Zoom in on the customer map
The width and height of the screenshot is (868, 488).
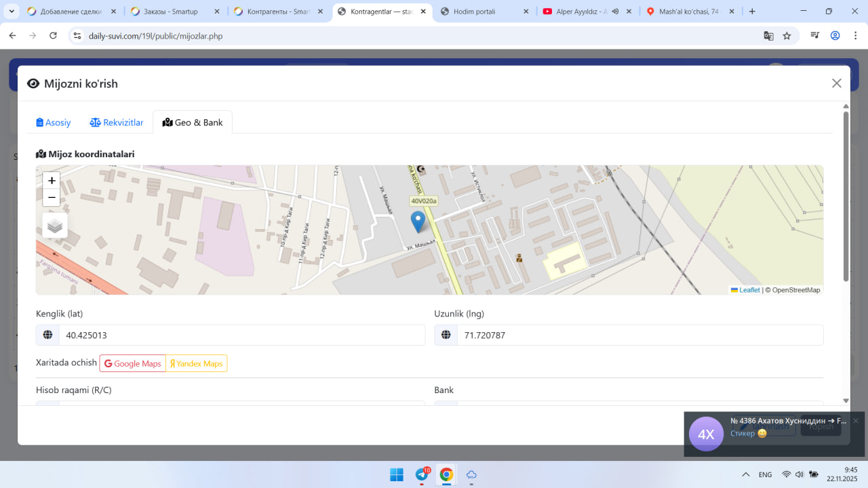(x=52, y=180)
